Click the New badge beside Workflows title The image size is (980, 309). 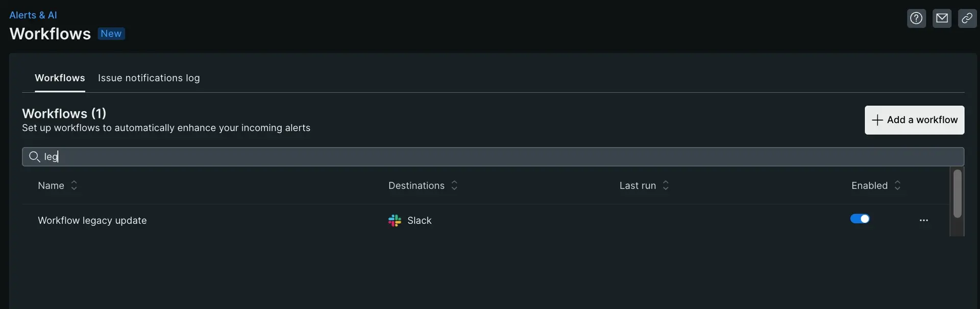(111, 34)
